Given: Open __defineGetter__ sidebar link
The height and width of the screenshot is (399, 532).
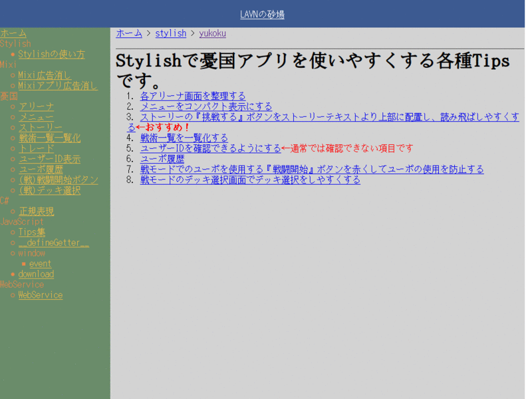Looking at the screenshot, I should coord(54,243).
